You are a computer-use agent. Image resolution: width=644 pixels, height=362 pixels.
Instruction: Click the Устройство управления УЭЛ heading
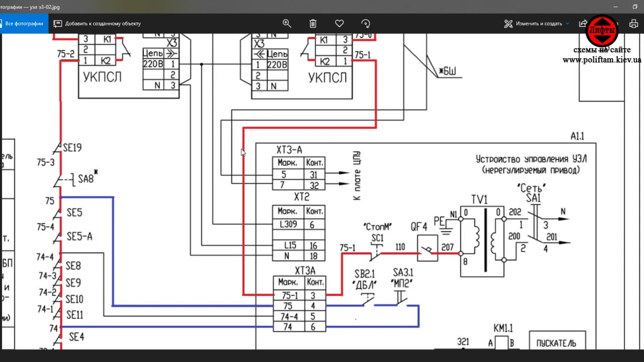[531, 159]
